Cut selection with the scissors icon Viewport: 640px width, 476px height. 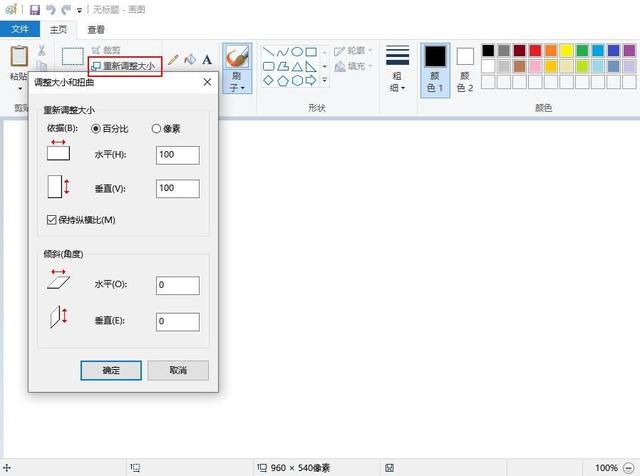(42, 50)
